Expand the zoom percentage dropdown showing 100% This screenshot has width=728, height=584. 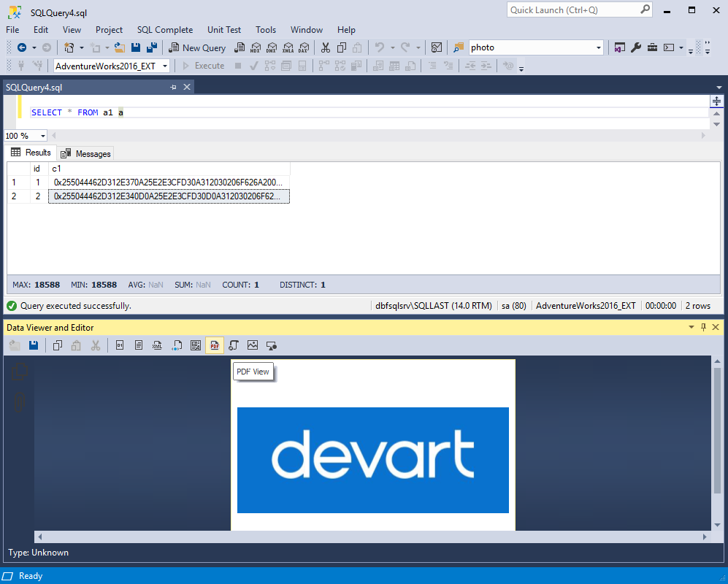pyautogui.click(x=42, y=136)
